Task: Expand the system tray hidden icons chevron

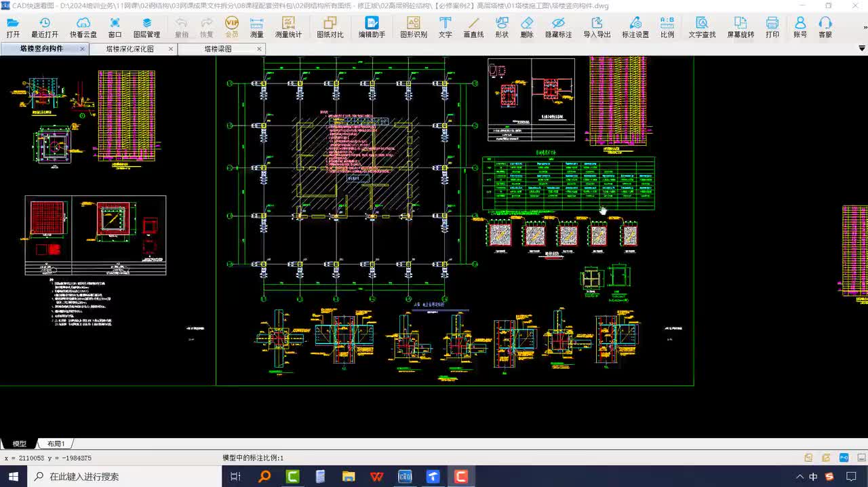Action: [x=800, y=477]
